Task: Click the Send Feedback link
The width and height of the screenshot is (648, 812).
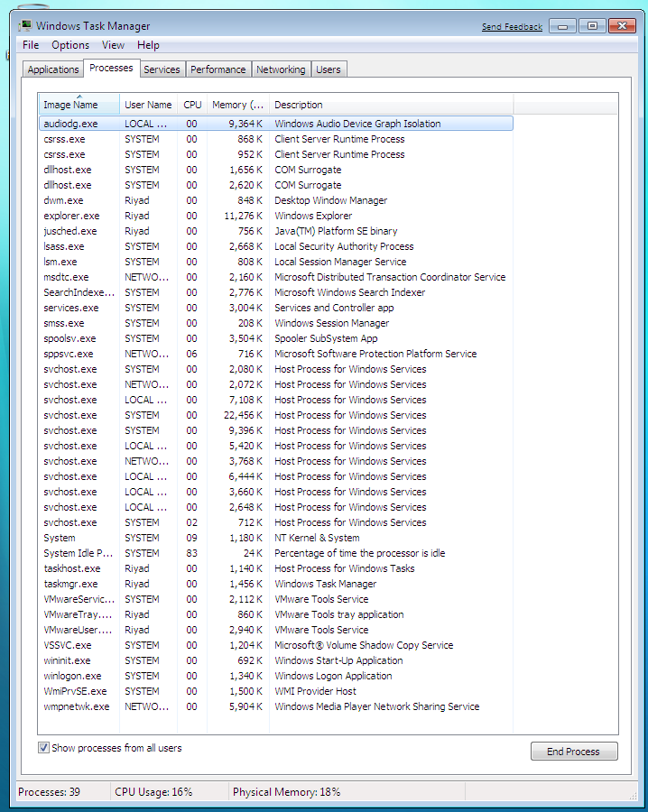Action: pyautogui.click(x=512, y=27)
